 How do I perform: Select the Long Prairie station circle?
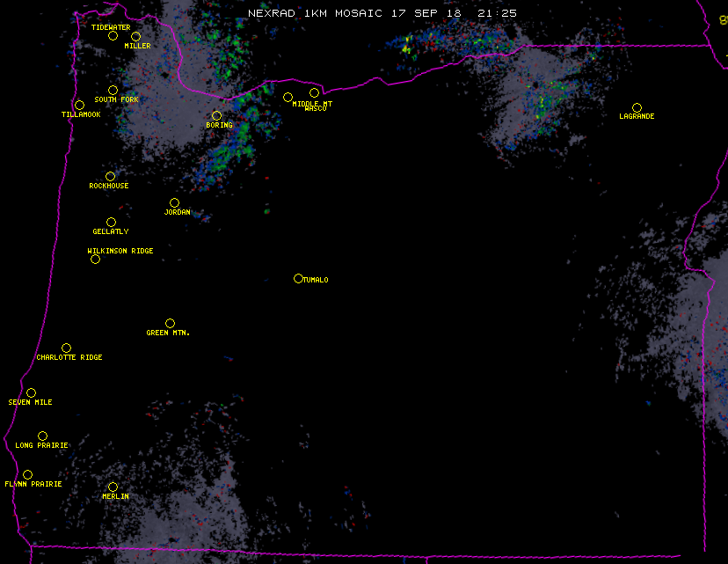click(42, 436)
